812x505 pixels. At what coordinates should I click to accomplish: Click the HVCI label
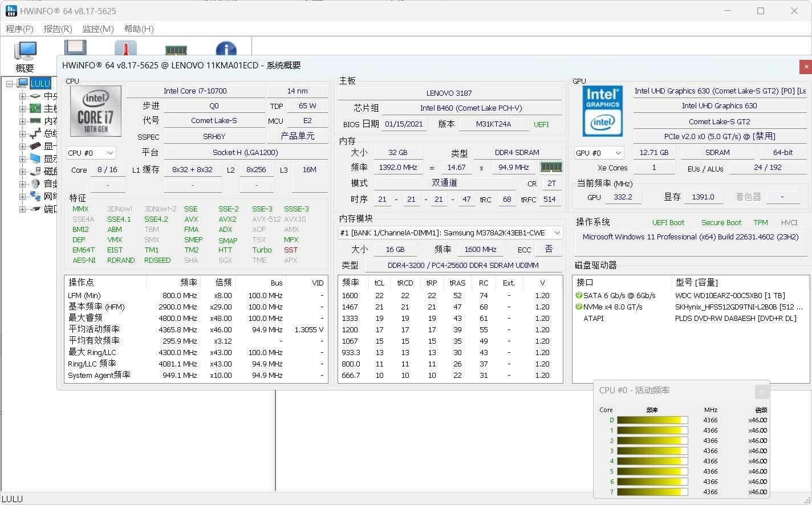pyautogui.click(x=789, y=223)
